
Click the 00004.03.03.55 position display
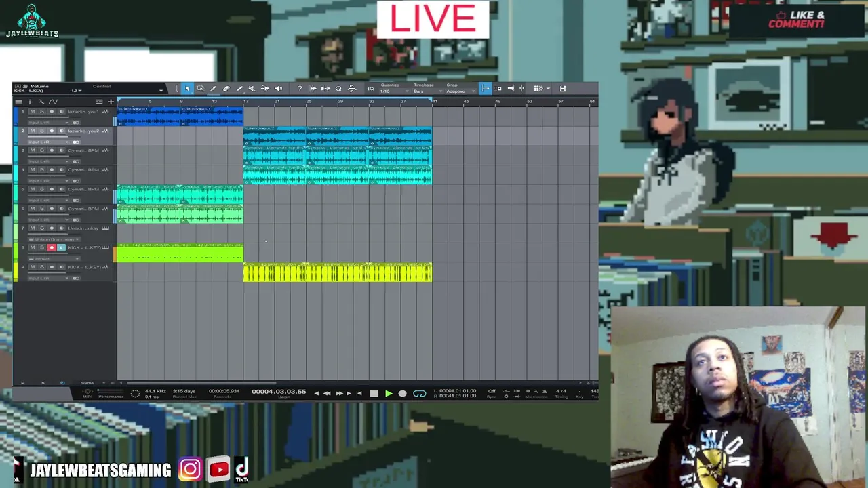(x=279, y=392)
